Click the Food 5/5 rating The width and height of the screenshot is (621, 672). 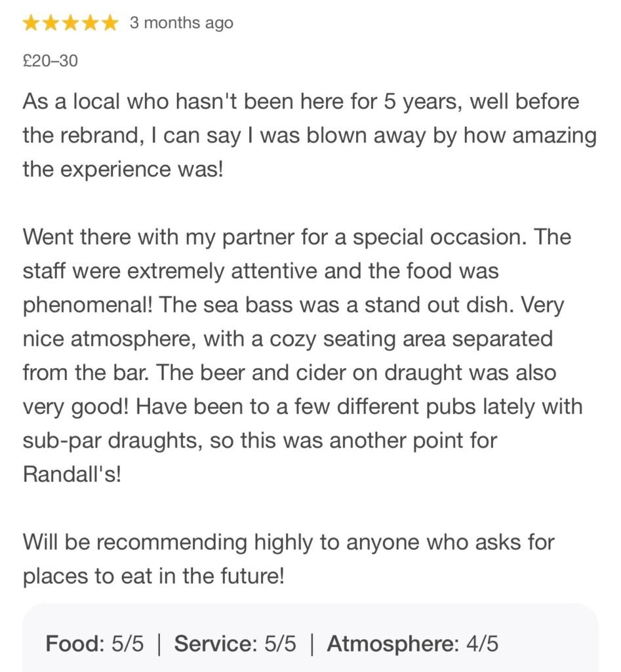94,644
